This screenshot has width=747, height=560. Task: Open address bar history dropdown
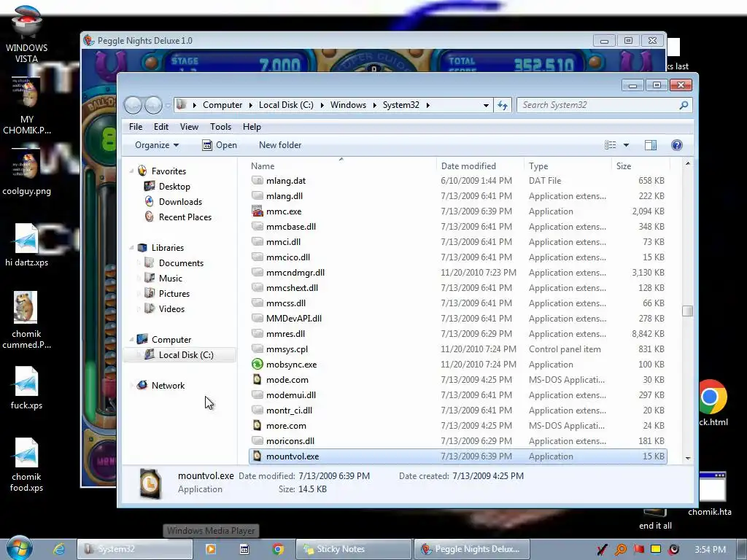[x=486, y=105]
